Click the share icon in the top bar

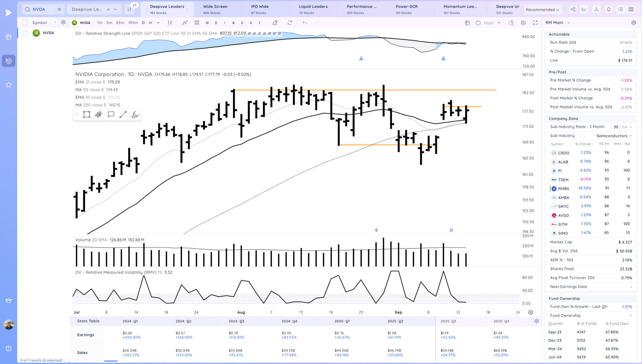point(573,9)
